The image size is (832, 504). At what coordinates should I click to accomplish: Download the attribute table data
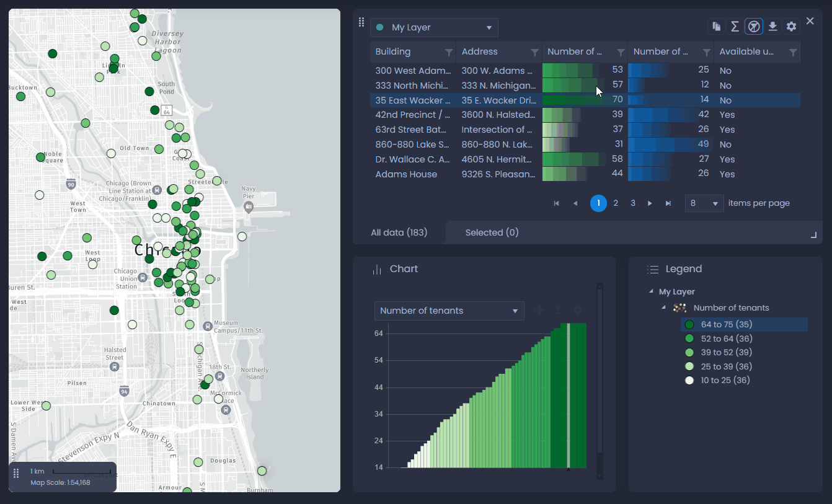coord(772,26)
